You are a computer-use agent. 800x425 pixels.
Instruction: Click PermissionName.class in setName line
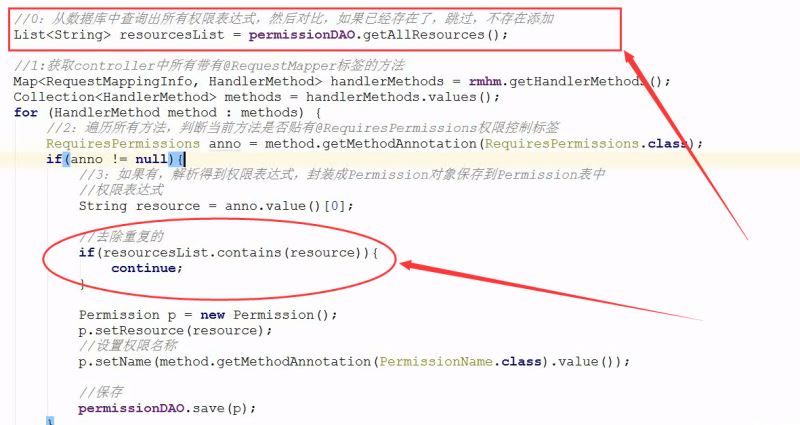[460, 362]
